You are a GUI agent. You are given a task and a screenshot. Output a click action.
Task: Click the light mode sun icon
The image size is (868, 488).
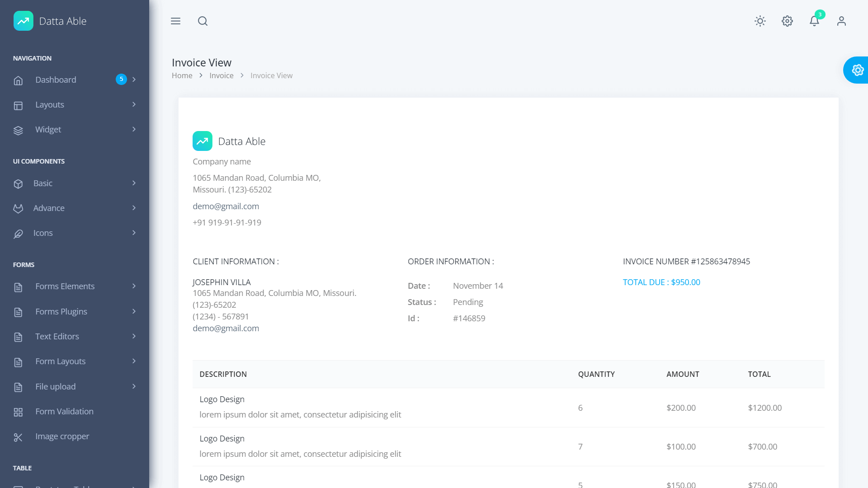760,21
